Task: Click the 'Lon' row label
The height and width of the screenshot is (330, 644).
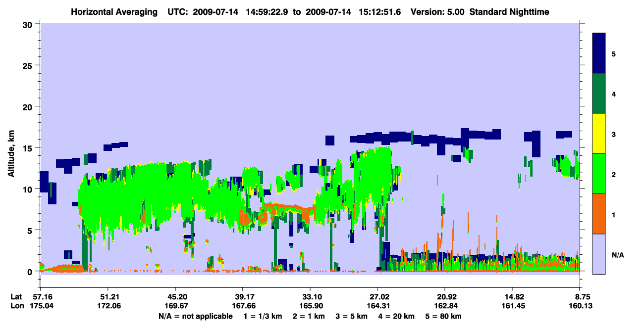Action: [17, 306]
